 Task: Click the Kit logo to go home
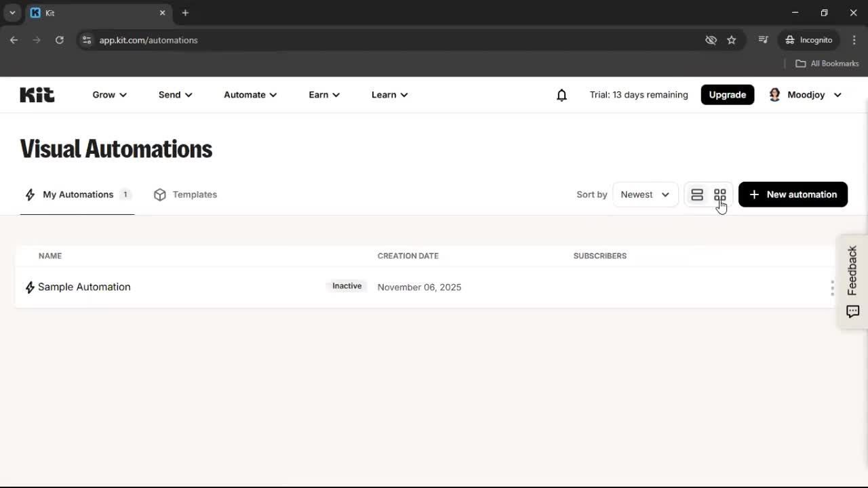tap(37, 95)
